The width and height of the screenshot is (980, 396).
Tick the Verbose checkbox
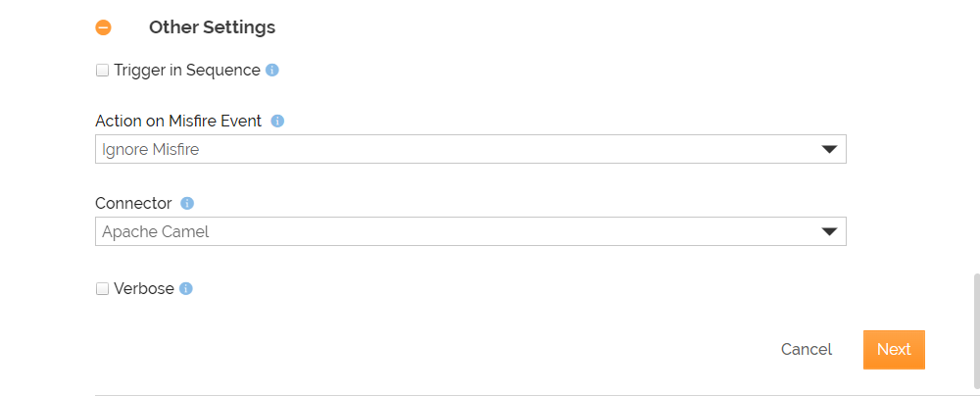[102, 288]
